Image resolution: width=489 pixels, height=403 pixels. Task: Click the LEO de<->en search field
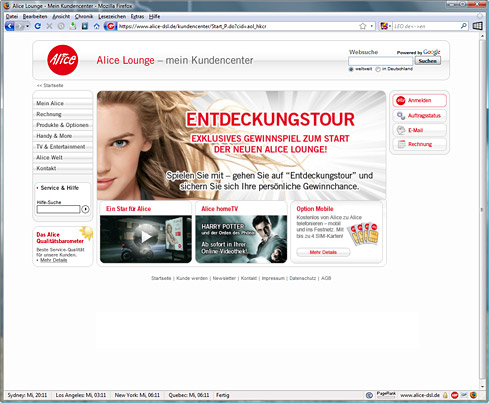(426, 26)
